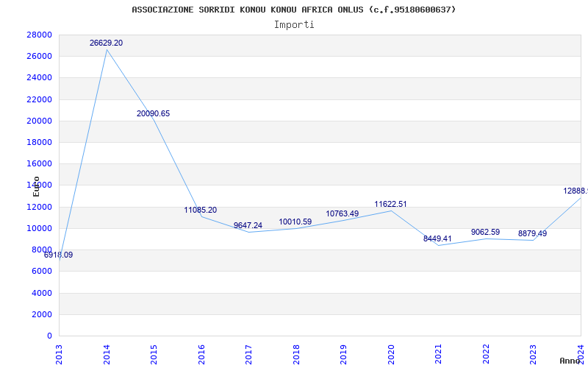This screenshot has width=588, height=368.
Task: Click y-axis tick 18000
Action: click(39, 142)
